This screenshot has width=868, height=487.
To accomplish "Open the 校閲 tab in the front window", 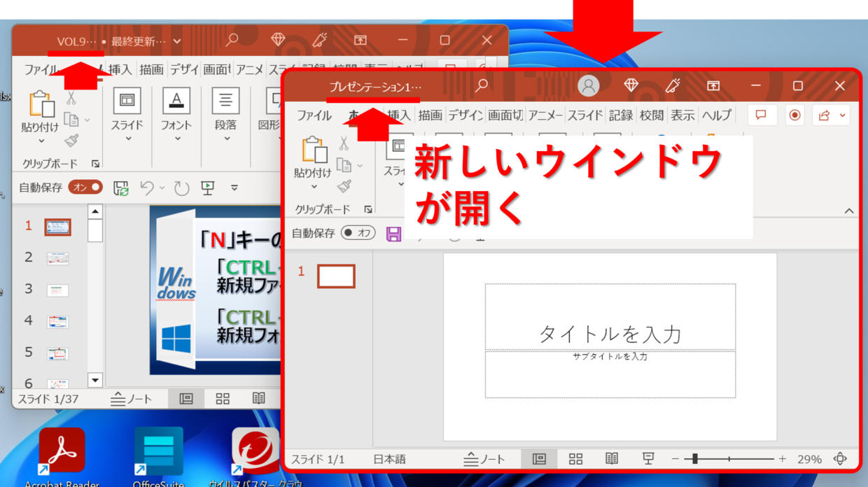I will 652,115.
